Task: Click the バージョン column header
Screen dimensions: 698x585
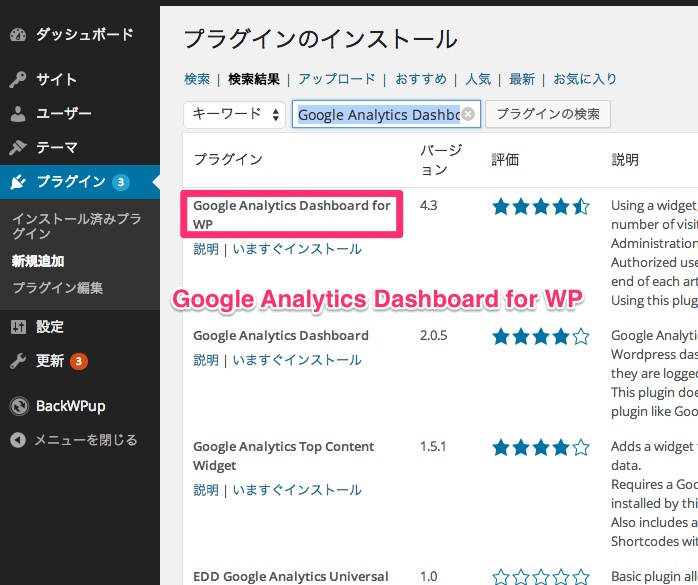Action: click(441, 159)
